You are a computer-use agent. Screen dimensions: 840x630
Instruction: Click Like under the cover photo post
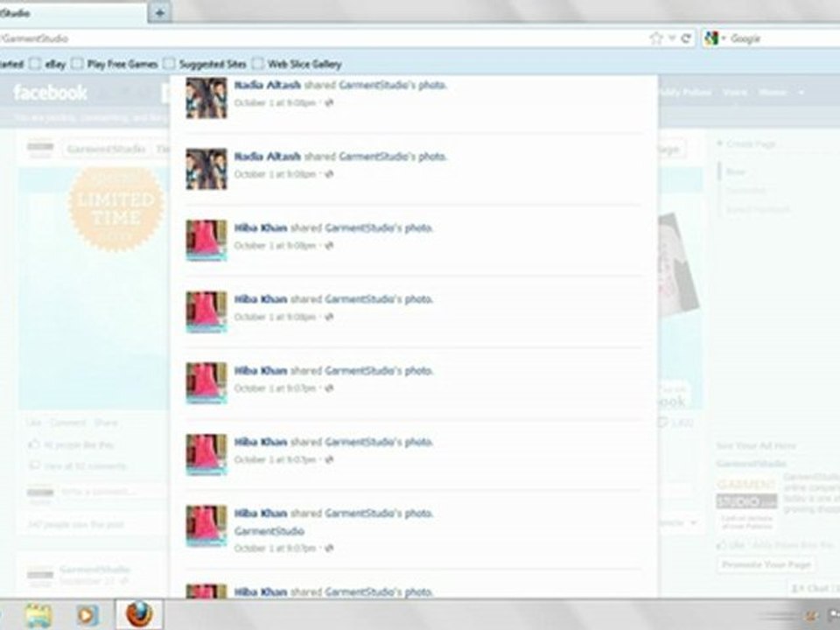[x=34, y=423]
